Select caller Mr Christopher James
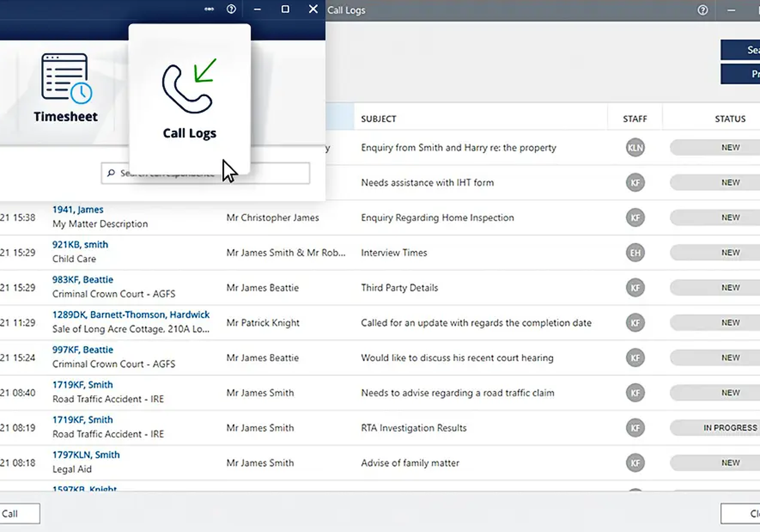Viewport: 760px width, 532px height. pyautogui.click(x=272, y=218)
